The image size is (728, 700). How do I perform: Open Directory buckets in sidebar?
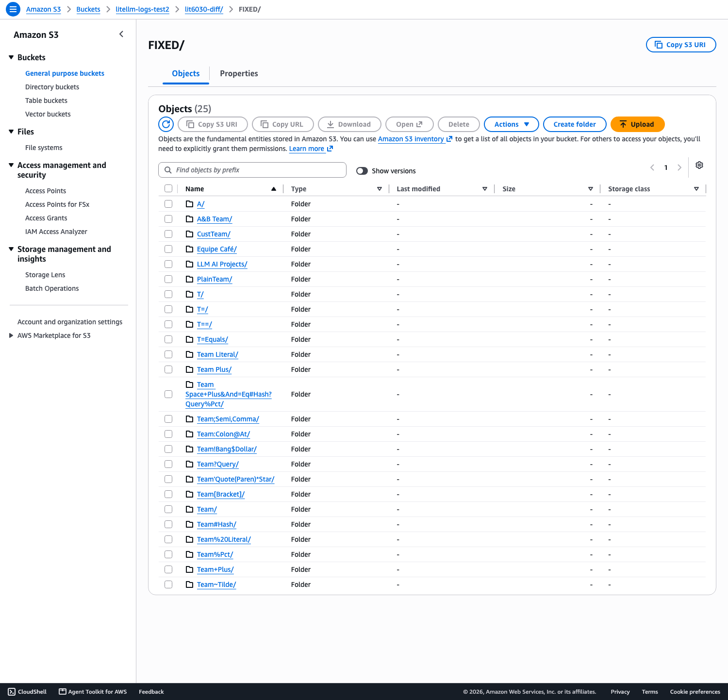(x=52, y=87)
